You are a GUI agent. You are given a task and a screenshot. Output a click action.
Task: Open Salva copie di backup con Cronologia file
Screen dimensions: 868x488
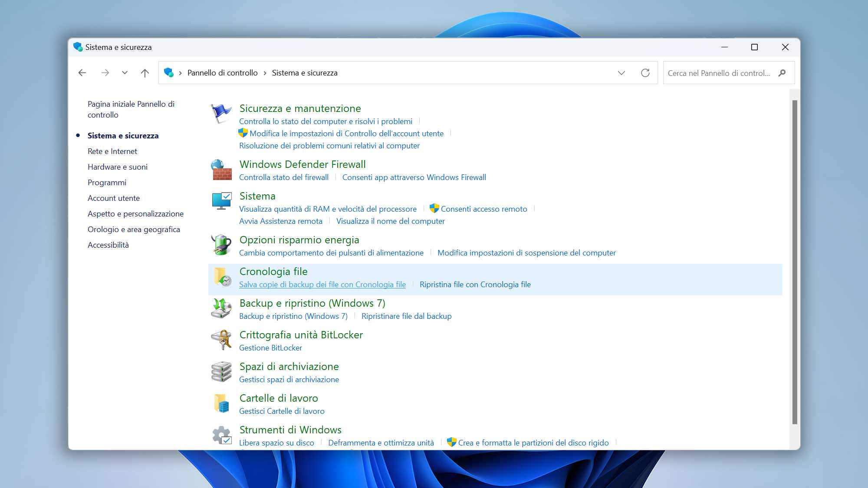coord(322,284)
